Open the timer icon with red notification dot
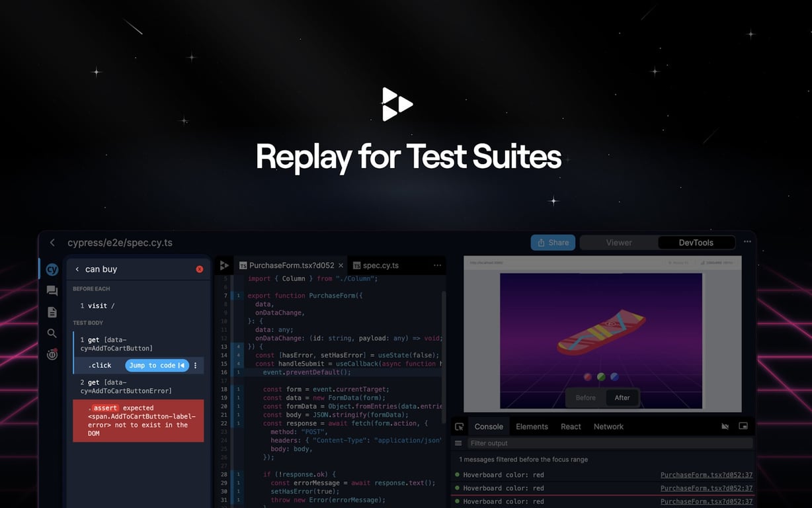 (x=52, y=355)
